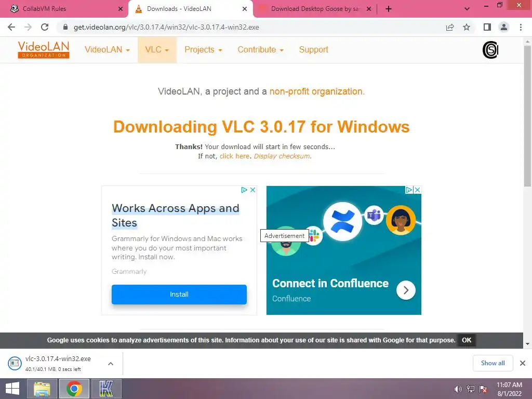This screenshot has height=399, width=532.
Task: Click the 'click here' download link
Action: point(234,156)
